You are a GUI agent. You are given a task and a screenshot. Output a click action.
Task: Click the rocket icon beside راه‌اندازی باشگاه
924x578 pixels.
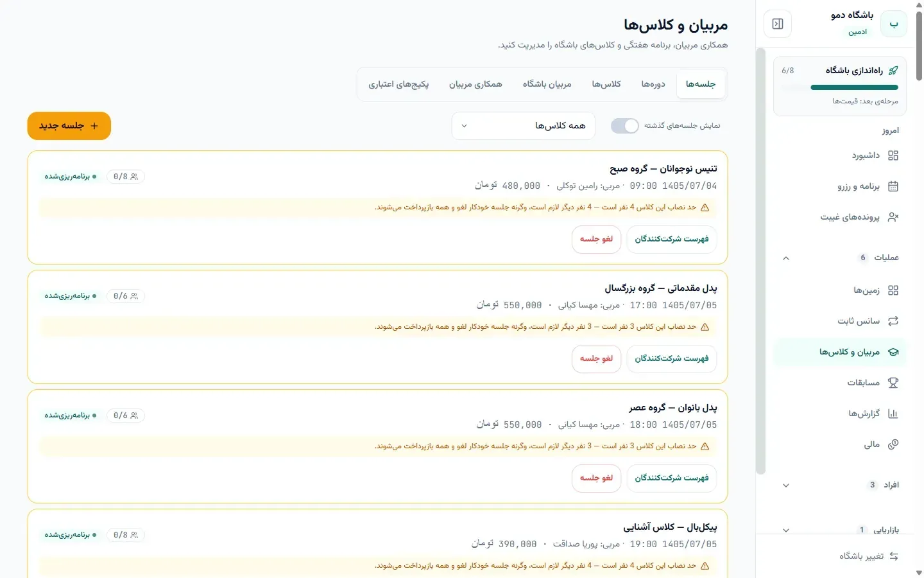(893, 71)
